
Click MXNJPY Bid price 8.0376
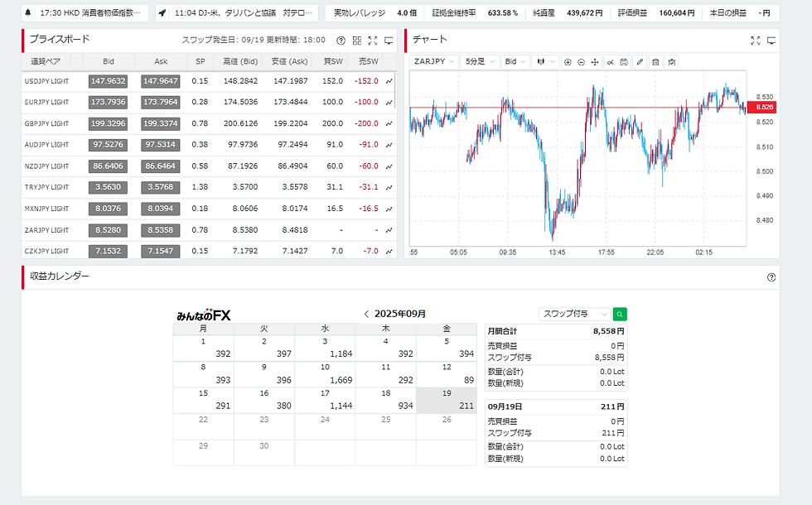click(x=109, y=209)
